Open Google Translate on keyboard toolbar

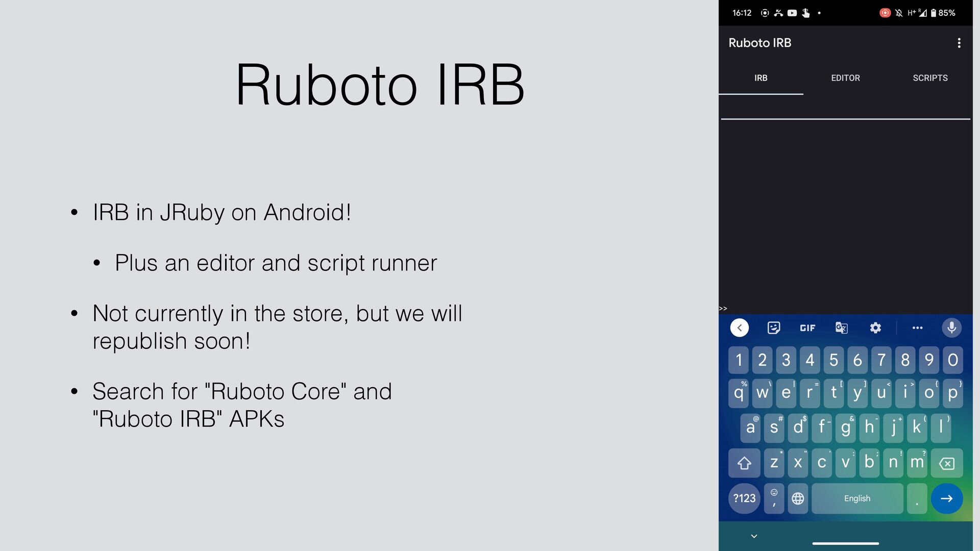[841, 328]
